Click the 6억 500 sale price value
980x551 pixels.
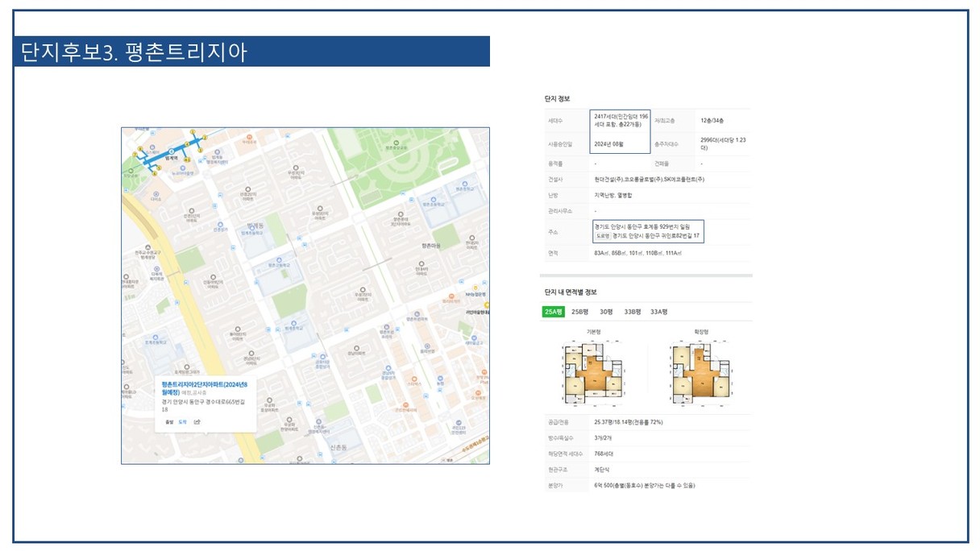coord(644,486)
